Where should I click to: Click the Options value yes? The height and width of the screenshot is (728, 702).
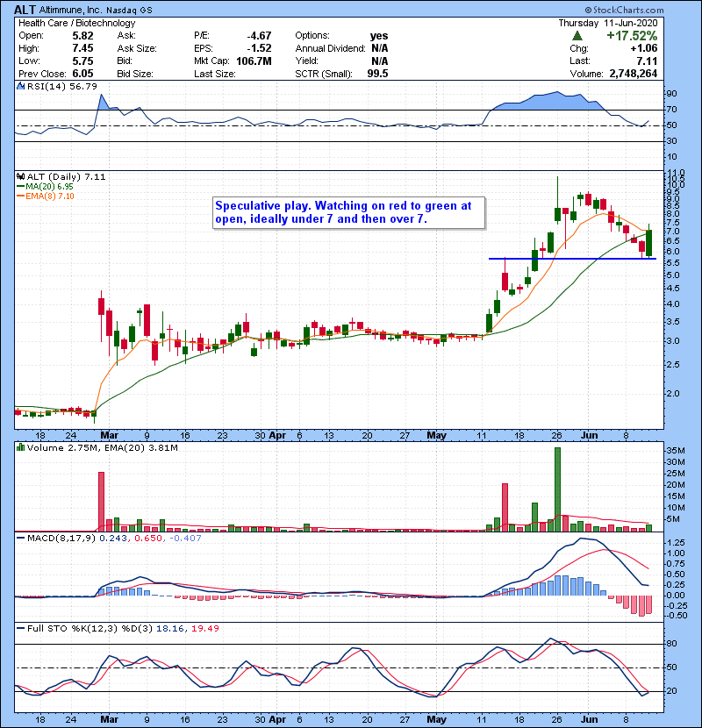pos(379,36)
